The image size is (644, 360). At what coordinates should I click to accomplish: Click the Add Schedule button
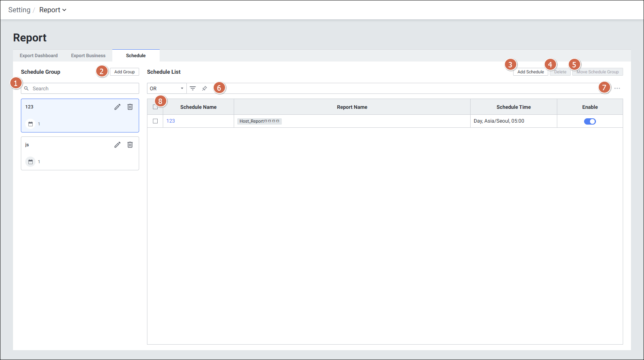(530, 72)
